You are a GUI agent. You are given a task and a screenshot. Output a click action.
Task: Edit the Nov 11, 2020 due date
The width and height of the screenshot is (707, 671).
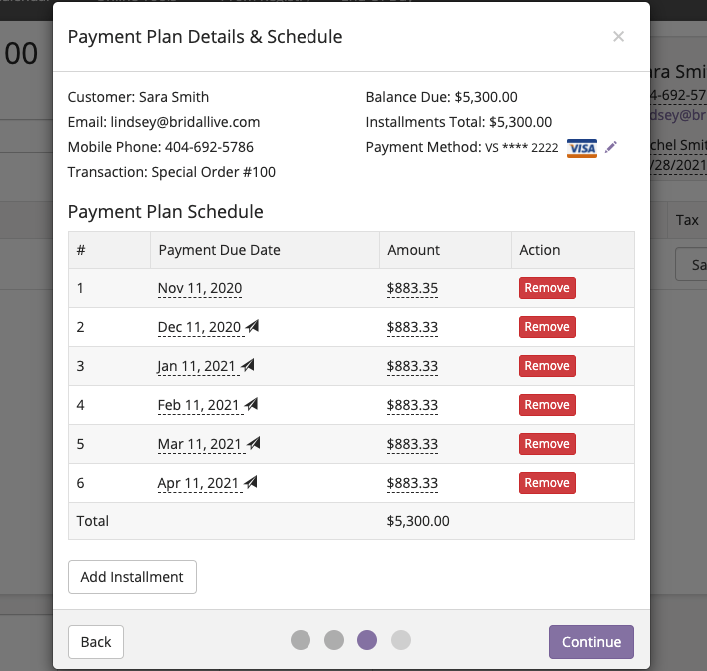point(200,288)
